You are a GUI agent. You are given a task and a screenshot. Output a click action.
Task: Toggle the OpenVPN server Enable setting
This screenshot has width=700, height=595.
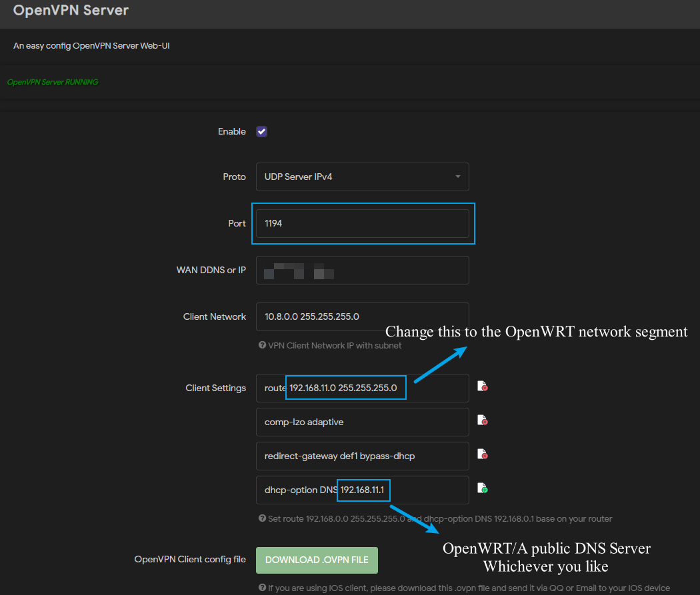pos(261,131)
